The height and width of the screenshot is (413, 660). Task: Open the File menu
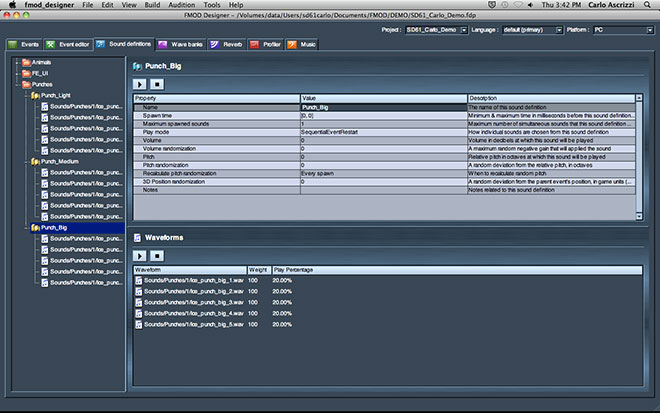coord(88,5)
